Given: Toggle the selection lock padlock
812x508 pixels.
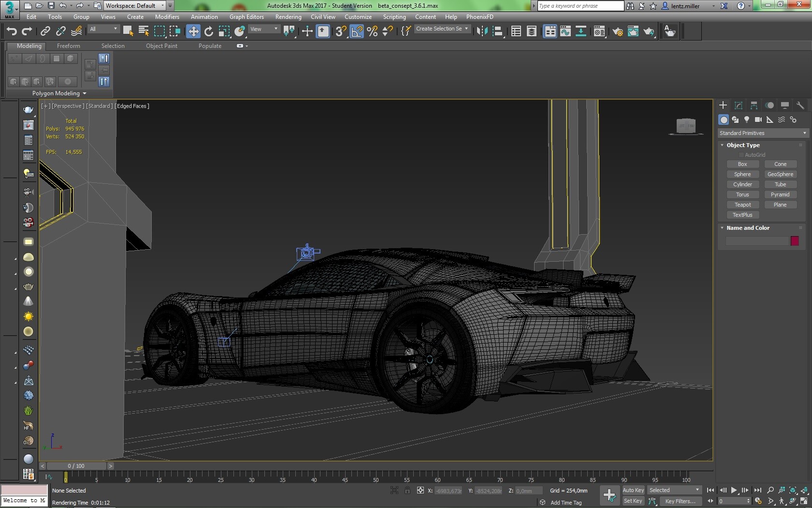Looking at the screenshot, I should point(407,491).
